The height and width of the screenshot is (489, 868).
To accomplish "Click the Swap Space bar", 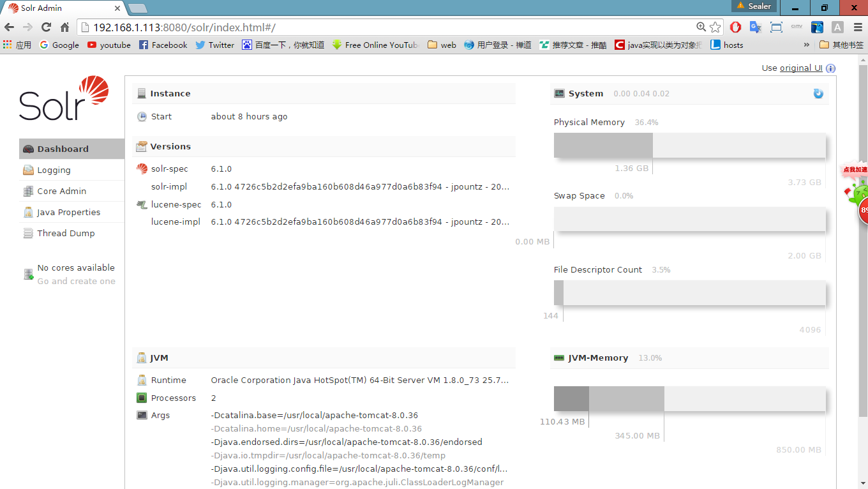I will coord(690,220).
